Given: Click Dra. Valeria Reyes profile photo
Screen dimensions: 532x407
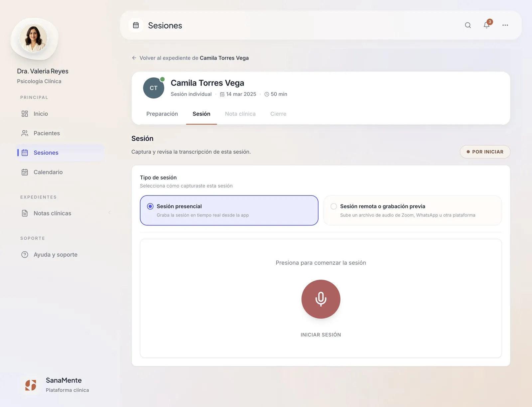Looking at the screenshot, I should [x=33, y=38].
